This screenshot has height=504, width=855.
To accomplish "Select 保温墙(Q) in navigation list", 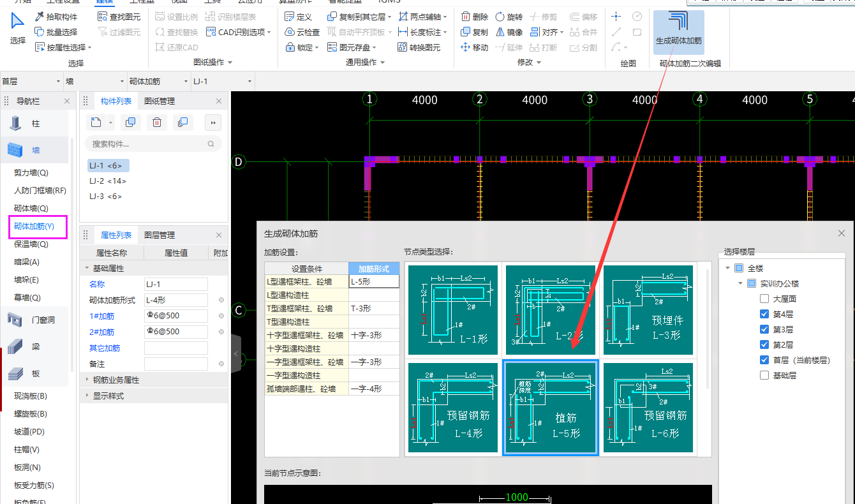I will pyautogui.click(x=31, y=244).
